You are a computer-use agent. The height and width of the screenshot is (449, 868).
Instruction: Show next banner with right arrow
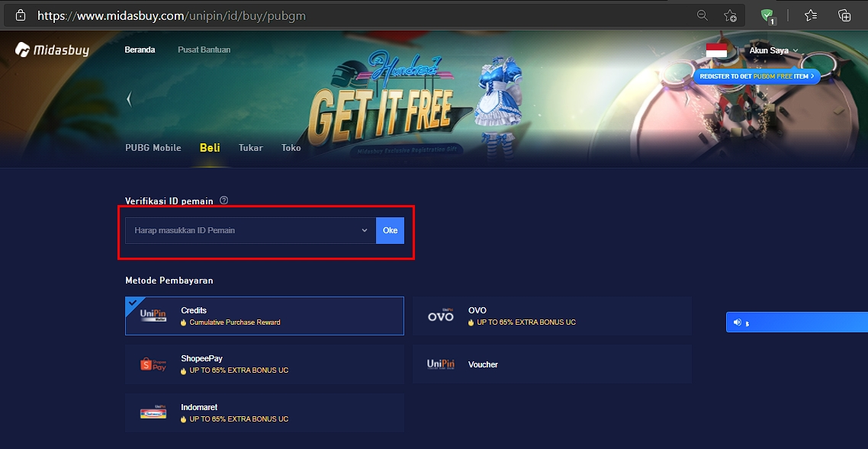click(x=687, y=100)
